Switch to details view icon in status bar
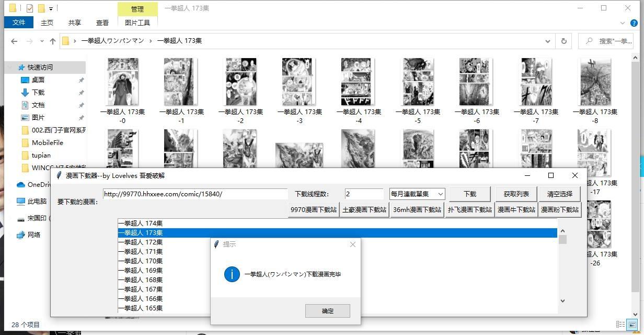 (620, 325)
